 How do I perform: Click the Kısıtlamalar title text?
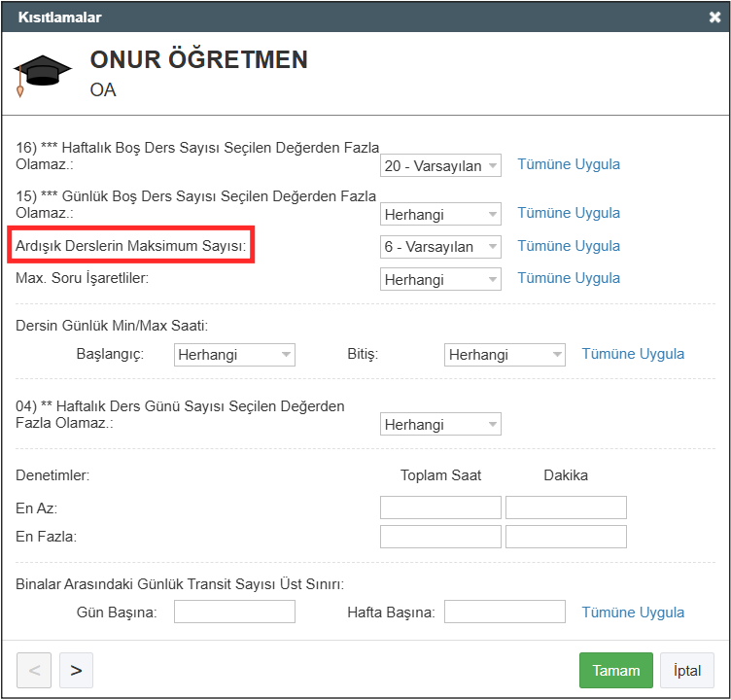tap(59, 17)
